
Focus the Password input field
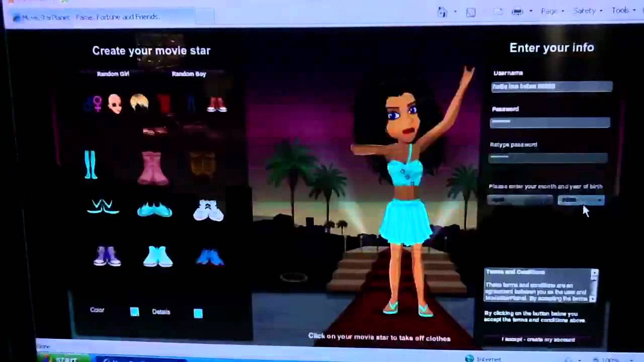tap(550, 122)
